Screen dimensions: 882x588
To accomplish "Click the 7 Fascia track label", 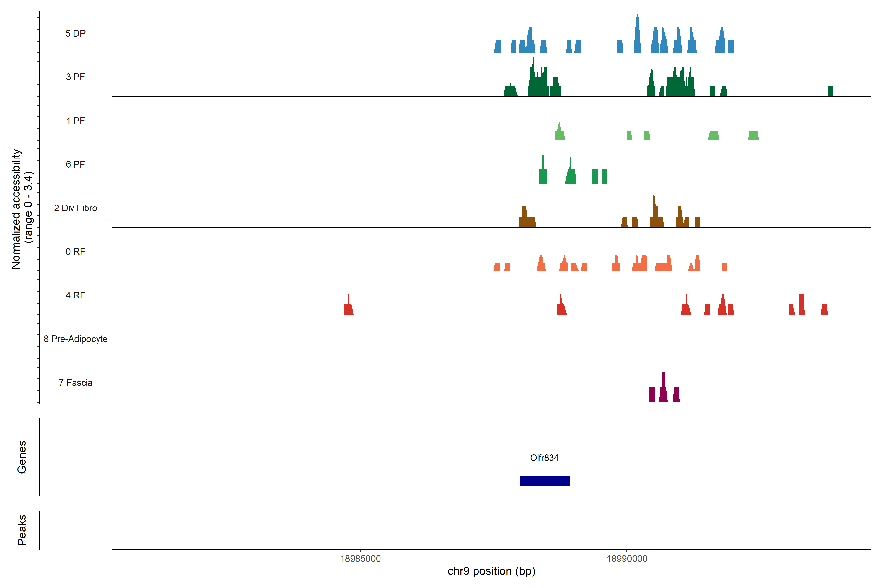I will coord(75,382).
